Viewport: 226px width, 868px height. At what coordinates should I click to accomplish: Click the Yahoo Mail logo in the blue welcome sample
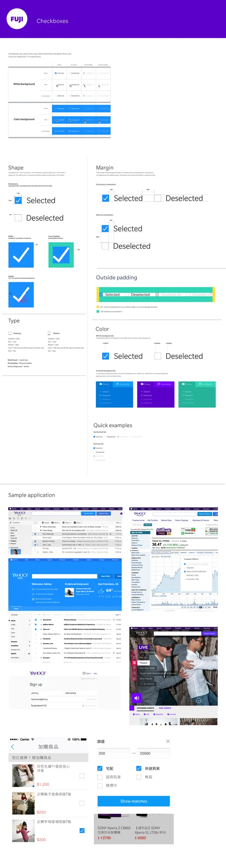(20, 576)
